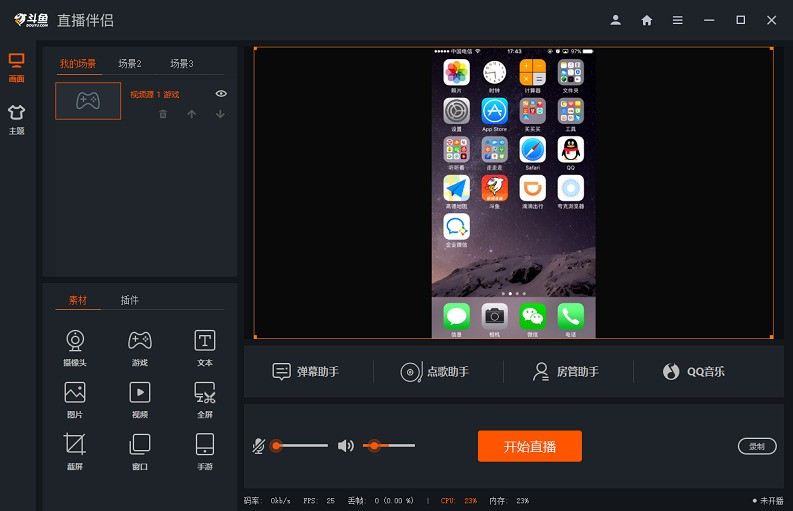This screenshot has height=511, width=793.
Task: Add a 游戏 game source
Action: tap(140, 348)
